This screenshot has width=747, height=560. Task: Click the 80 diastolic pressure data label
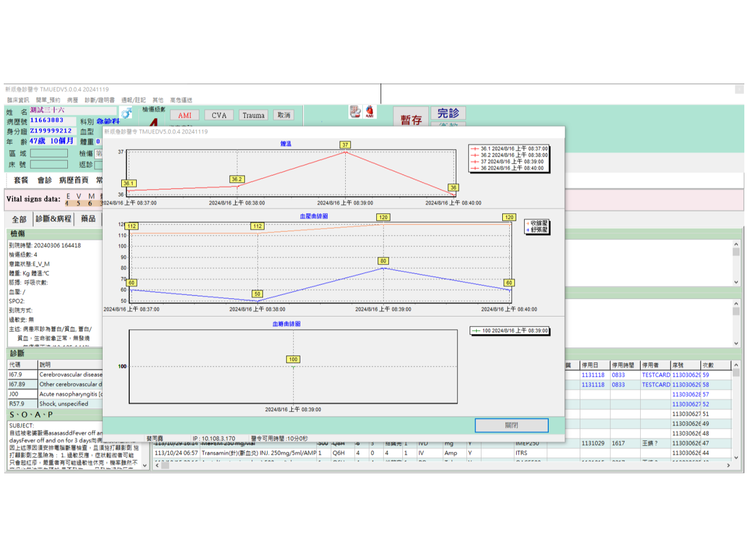click(383, 261)
